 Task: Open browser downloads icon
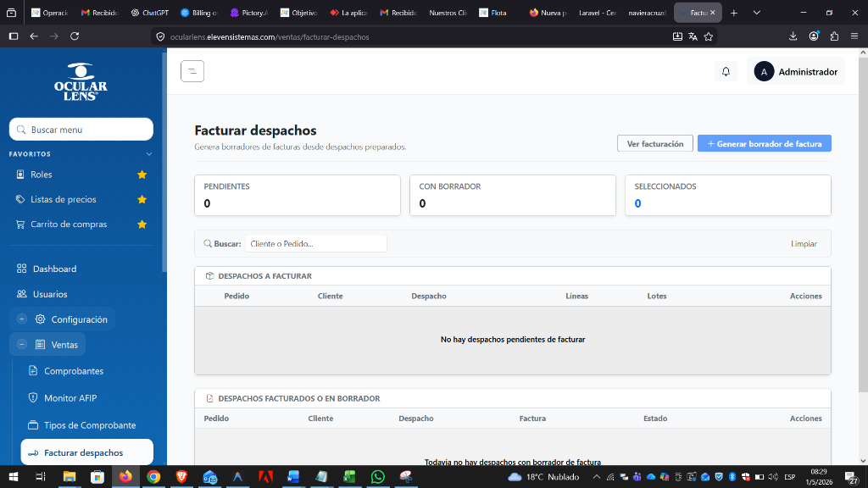point(793,36)
